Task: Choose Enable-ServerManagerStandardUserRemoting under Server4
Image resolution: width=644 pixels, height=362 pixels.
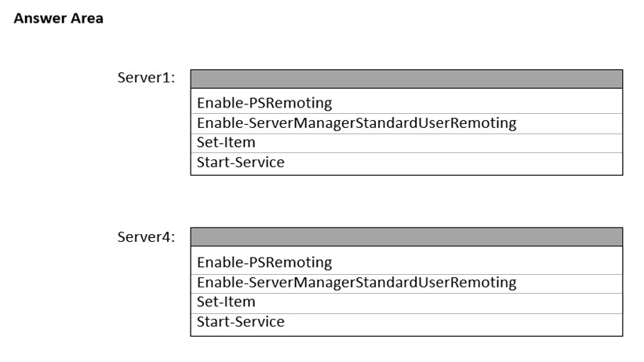Action: (356, 283)
